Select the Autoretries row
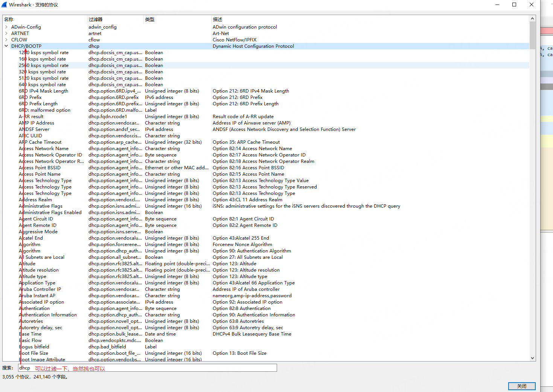This screenshot has width=553, height=392. [266, 321]
